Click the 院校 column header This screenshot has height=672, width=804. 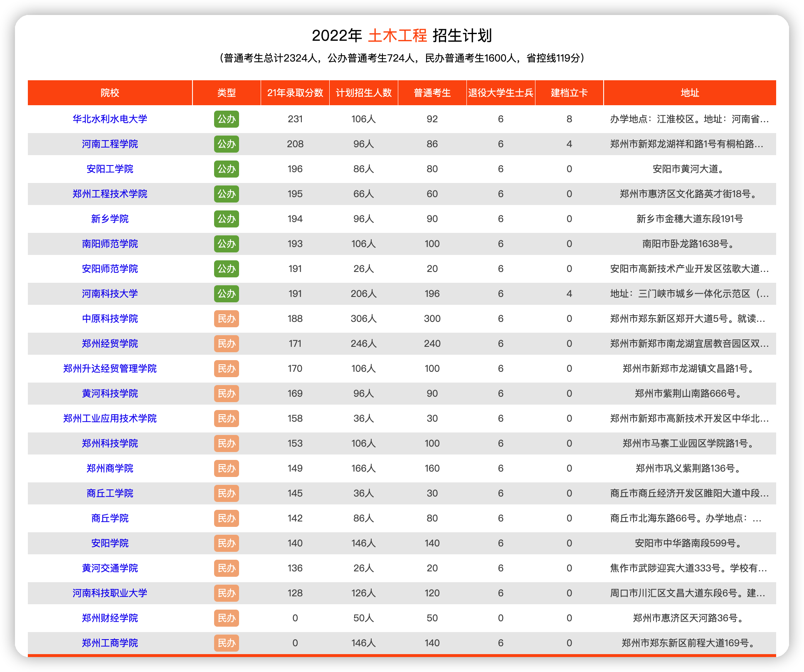110,93
